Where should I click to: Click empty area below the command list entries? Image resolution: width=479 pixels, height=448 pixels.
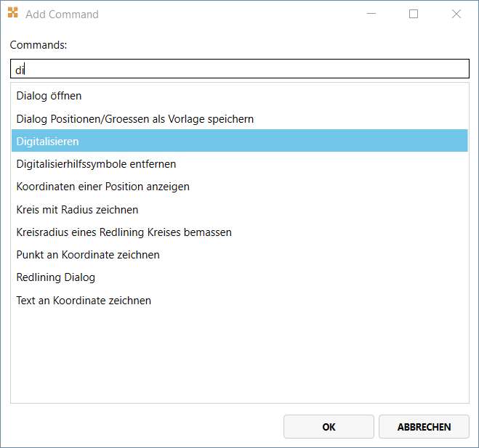point(239,356)
